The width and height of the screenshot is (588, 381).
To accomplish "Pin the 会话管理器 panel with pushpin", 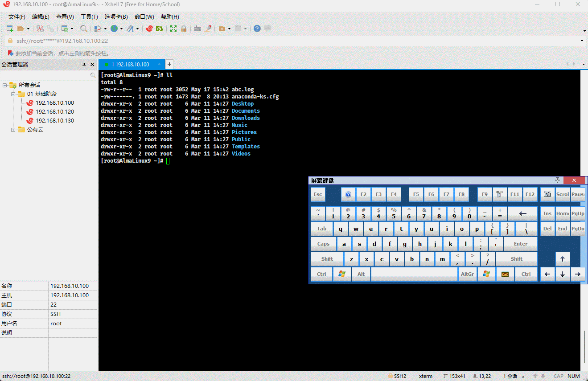I will 84,65.
